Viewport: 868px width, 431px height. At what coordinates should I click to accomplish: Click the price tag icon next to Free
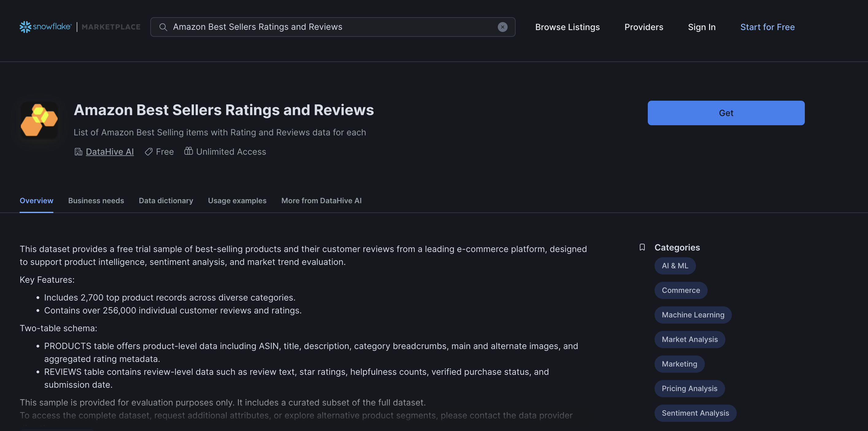tap(148, 152)
